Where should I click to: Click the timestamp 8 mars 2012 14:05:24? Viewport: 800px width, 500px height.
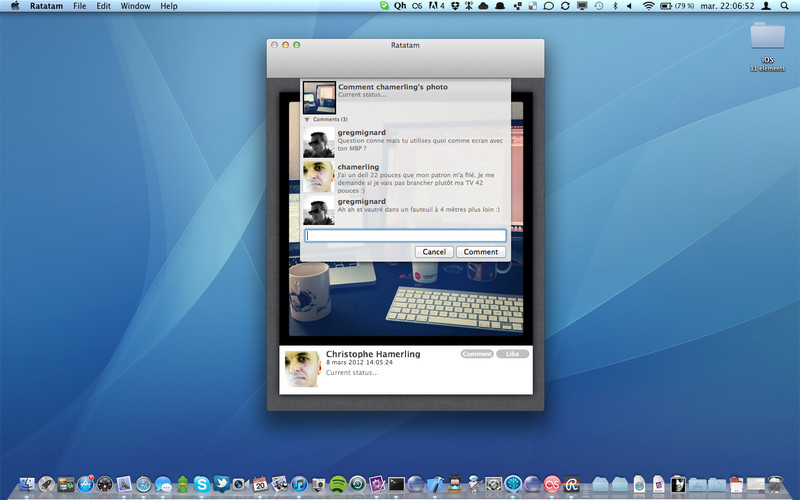359,362
